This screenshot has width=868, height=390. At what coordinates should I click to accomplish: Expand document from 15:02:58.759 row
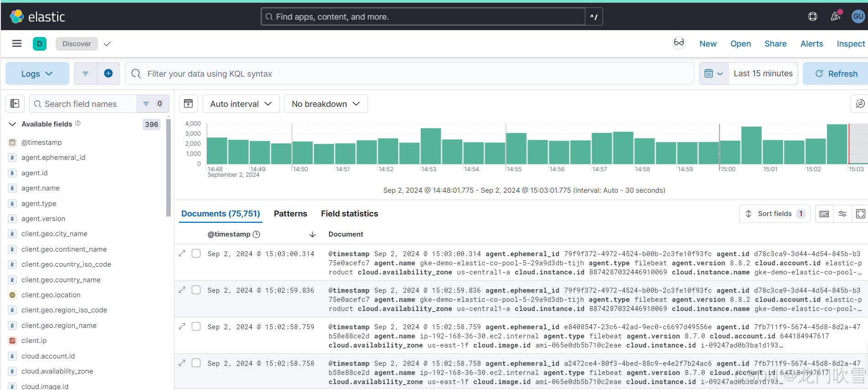[182, 327]
